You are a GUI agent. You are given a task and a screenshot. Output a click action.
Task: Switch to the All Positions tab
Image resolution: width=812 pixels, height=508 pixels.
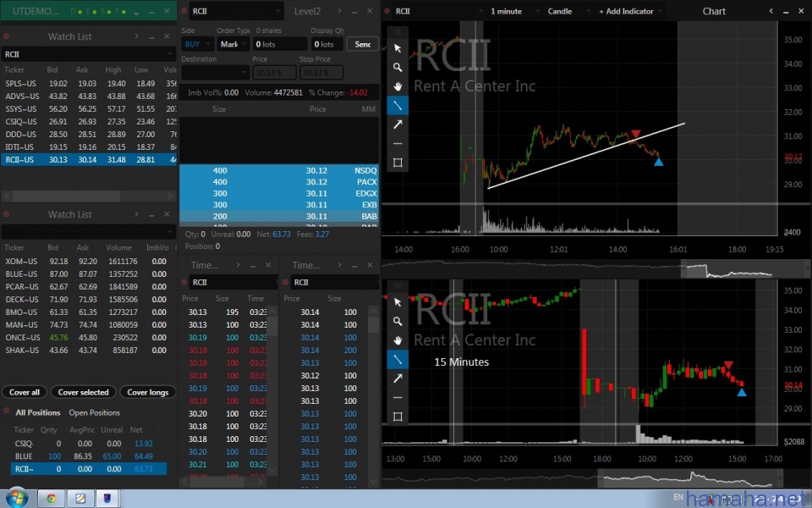pyautogui.click(x=38, y=412)
